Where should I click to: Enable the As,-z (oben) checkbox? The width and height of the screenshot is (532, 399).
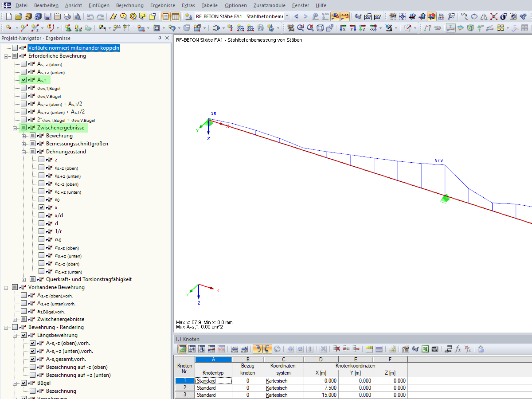point(24,64)
